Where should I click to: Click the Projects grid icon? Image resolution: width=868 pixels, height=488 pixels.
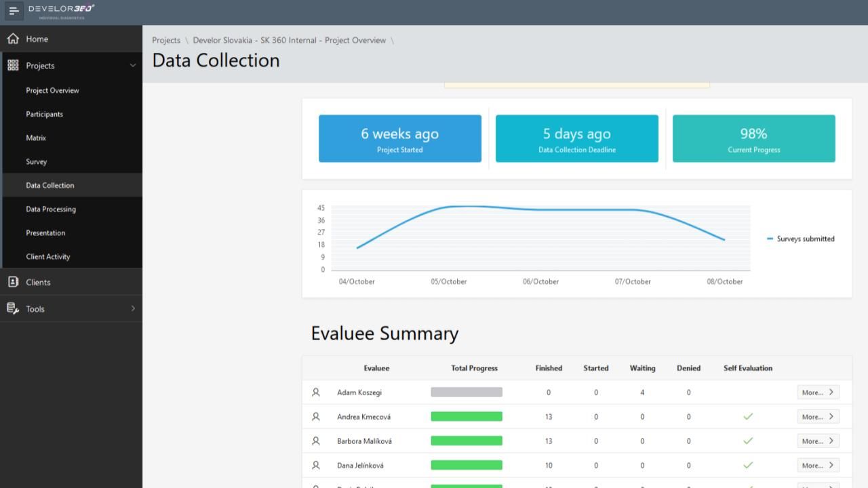pos(13,66)
